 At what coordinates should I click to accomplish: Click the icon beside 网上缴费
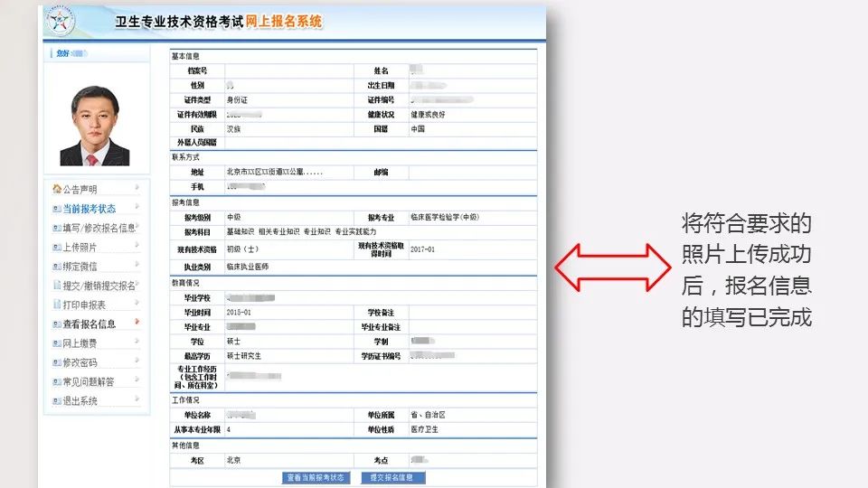pyautogui.click(x=57, y=343)
